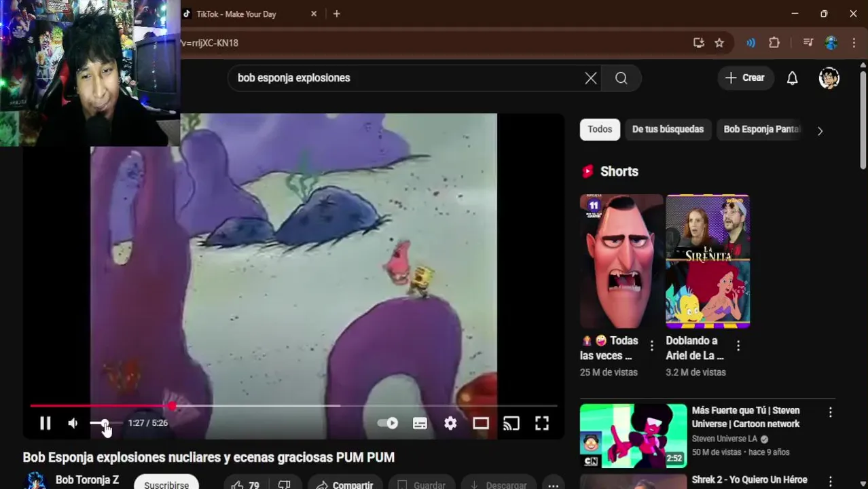Click the Compartir button

[344, 484]
